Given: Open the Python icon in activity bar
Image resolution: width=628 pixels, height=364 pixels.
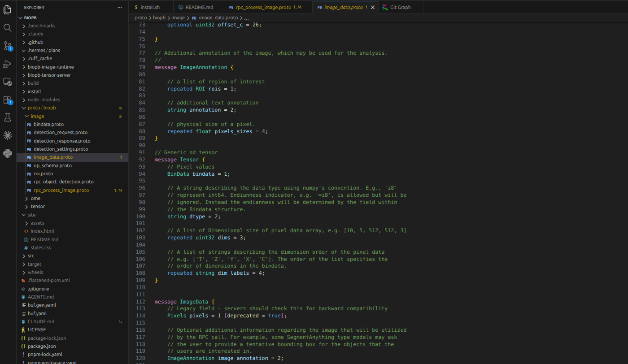Looking at the screenshot, I should click(x=8, y=153).
